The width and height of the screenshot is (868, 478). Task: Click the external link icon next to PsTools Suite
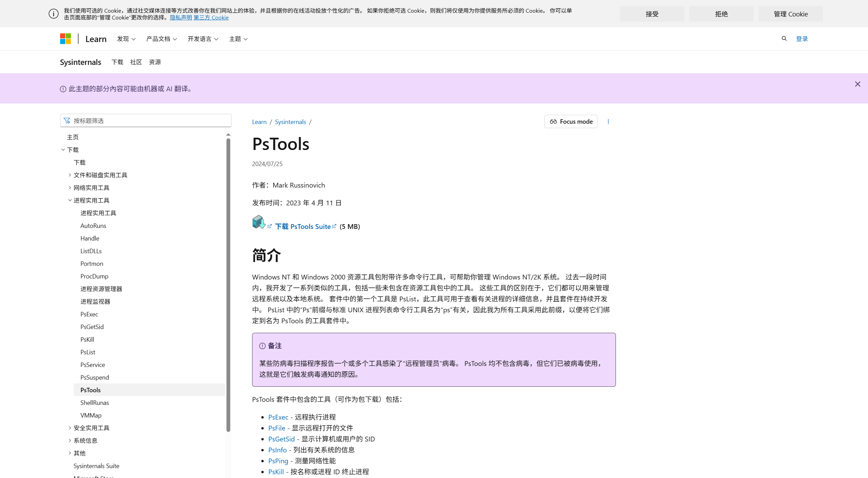[334, 226]
